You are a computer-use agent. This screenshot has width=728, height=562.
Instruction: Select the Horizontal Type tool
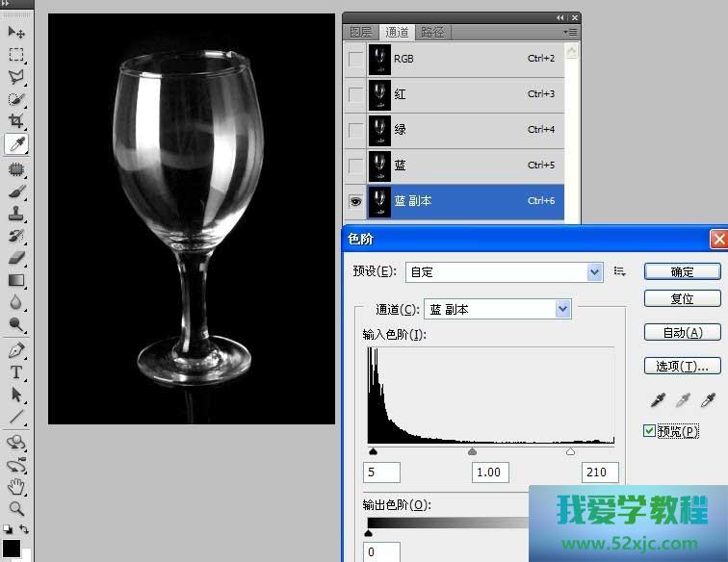[x=16, y=372]
